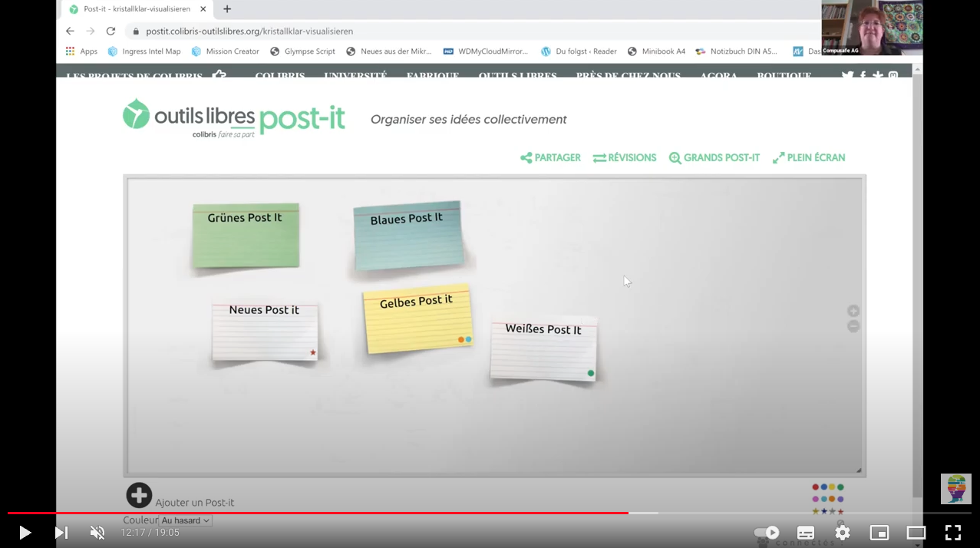Enter video full screen

click(953, 532)
